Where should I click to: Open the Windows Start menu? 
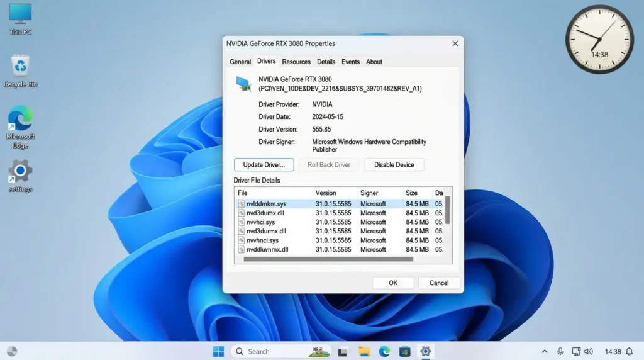tap(218, 351)
